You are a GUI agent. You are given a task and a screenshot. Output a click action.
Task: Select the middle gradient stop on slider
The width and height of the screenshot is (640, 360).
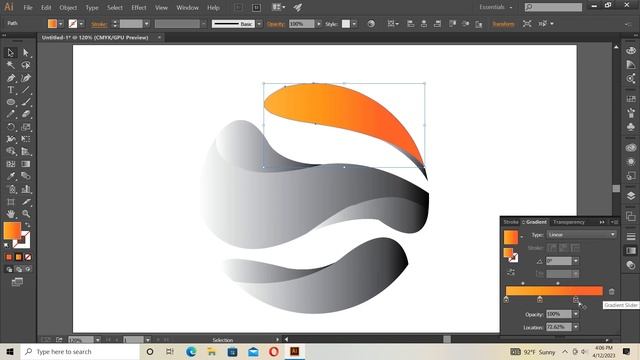pos(540,300)
